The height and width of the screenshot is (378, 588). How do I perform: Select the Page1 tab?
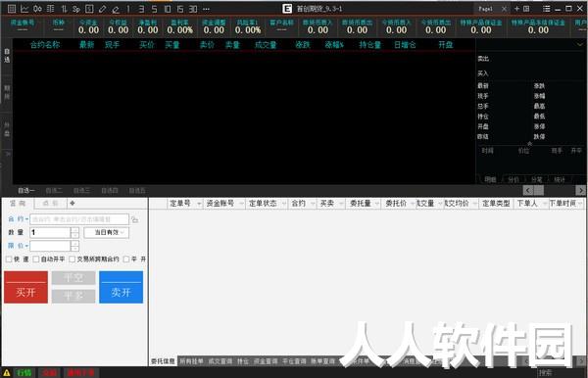pos(485,9)
